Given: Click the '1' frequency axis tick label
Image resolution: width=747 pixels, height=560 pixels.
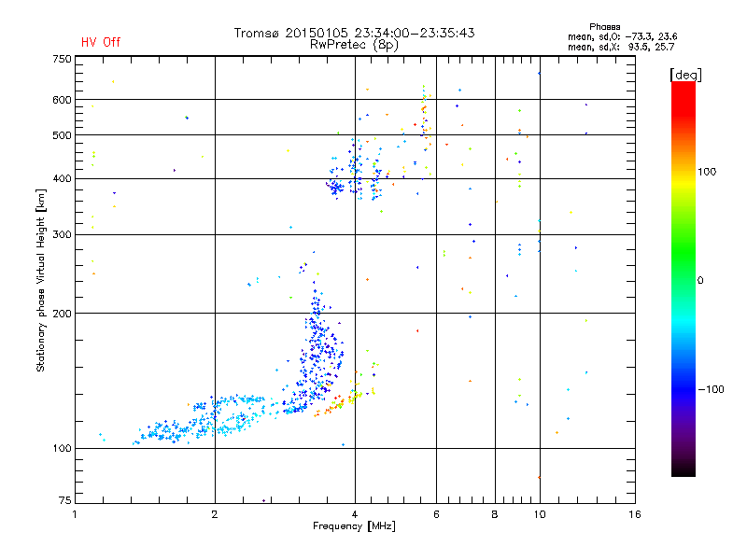Looking at the screenshot, I should 75,514.
